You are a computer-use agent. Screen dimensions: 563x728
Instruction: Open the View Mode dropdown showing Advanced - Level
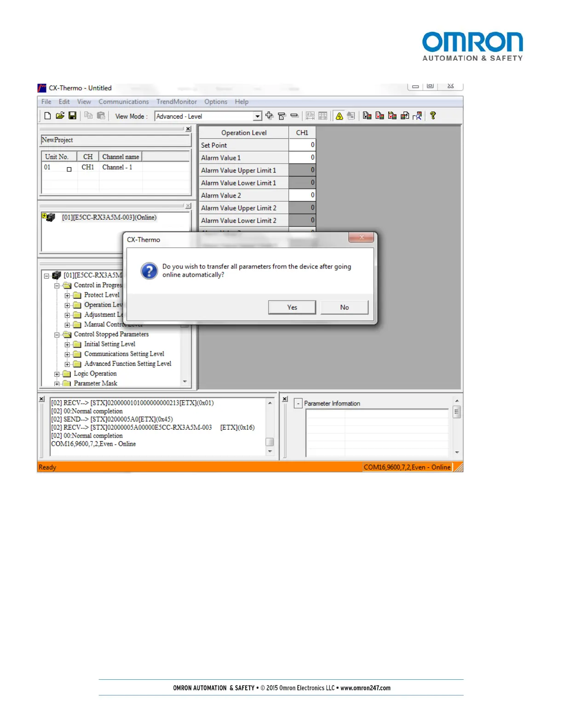pos(258,116)
